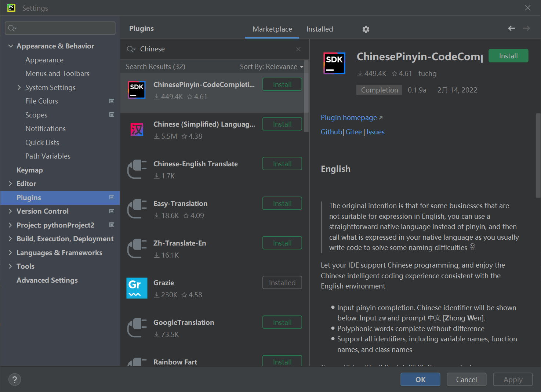Image resolution: width=541 pixels, height=392 pixels.
Task: Click the Easy-Translation plug icon
Action: [x=137, y=209]
